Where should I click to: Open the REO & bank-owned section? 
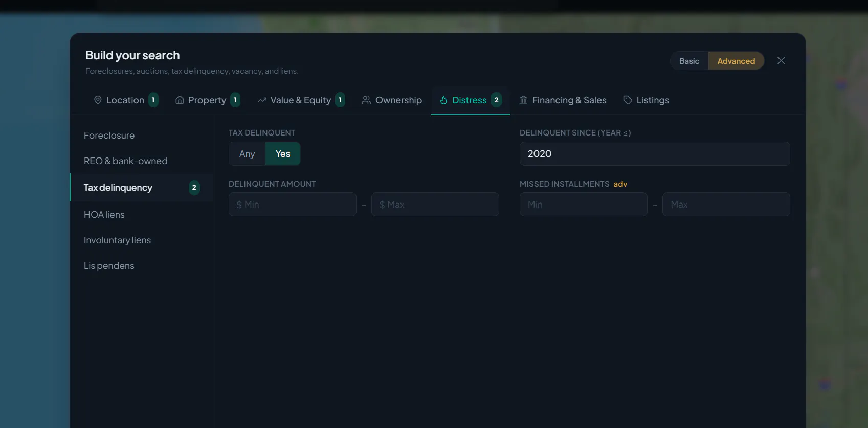tap(141, 161)
